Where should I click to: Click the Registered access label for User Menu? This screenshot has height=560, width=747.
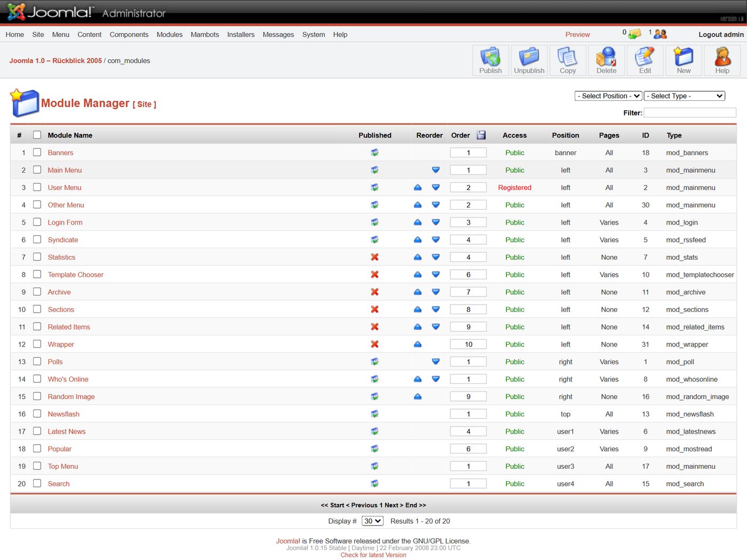pos(515,188)
